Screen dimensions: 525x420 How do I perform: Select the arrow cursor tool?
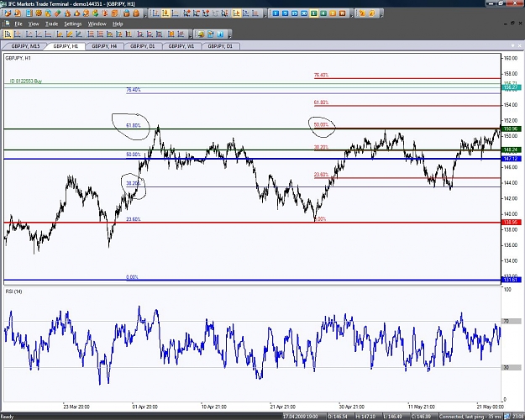(8, 34)
